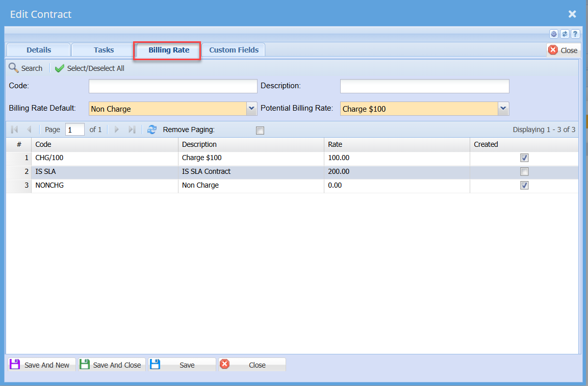Viewport: 588px width, 386px height.
Task: Check Created for the IS SLA row
Action: 524,172
